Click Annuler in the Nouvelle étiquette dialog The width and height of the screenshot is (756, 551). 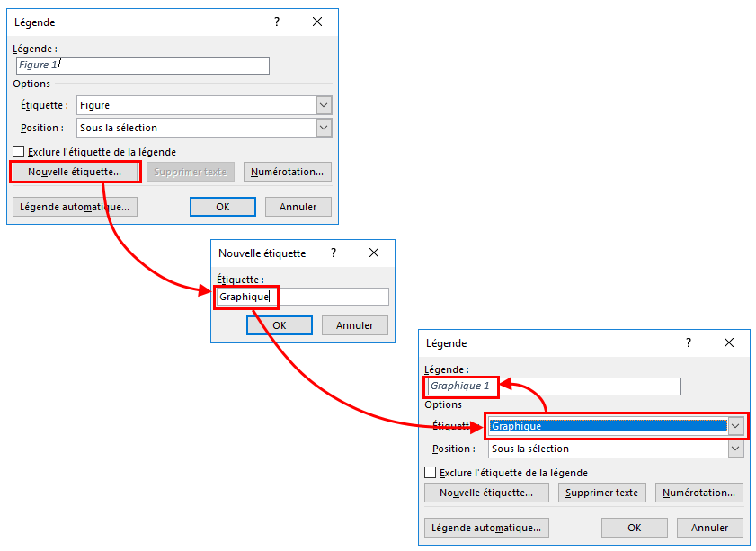pyautogui.click(x=354, y=325)
